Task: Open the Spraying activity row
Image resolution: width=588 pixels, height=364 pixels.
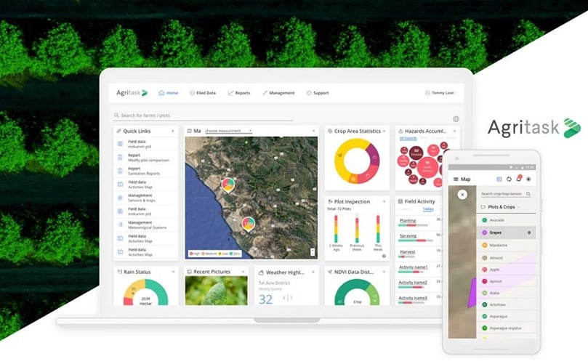Action: click(x=419, y=238)
